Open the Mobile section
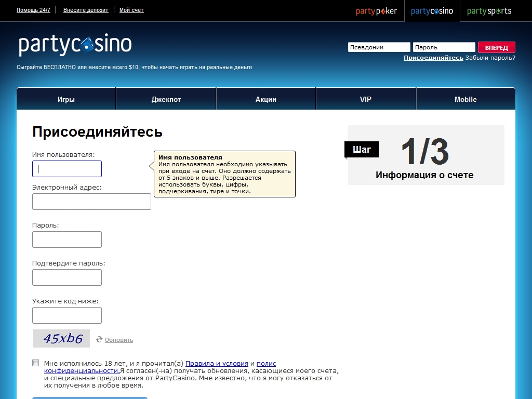The image size is (532, 399). click(x=465, y=99)
